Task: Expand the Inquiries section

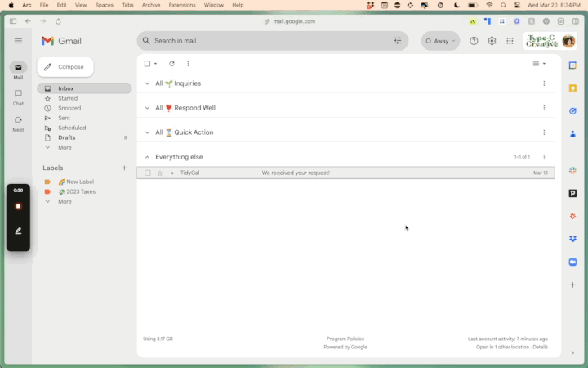Action: pyautogui.click(x=147, y=83)
